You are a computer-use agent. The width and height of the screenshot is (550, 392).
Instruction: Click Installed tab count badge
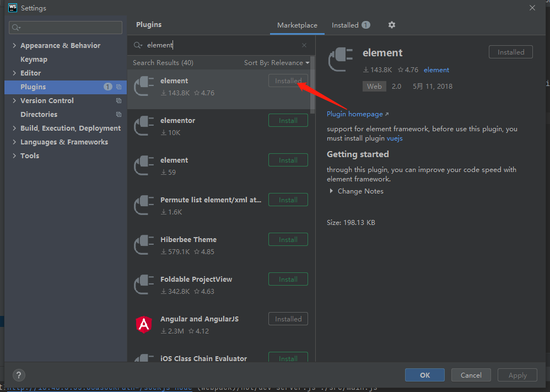click(366, 25)
